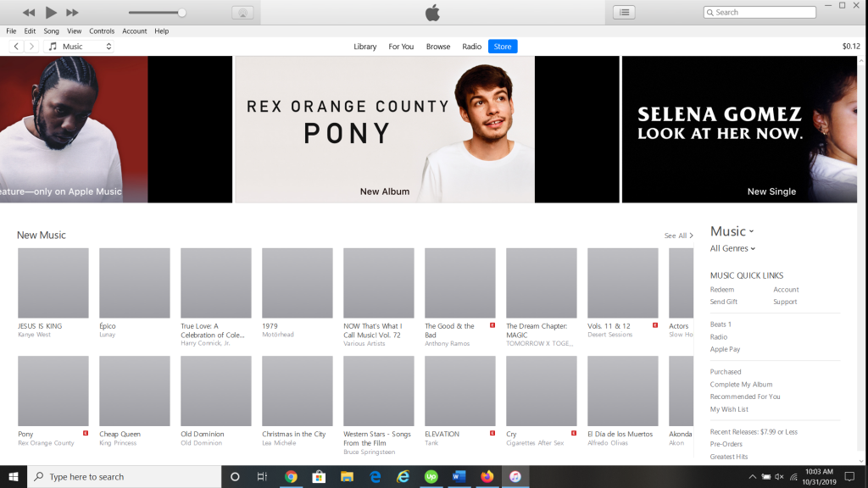
Task: Click the taskbar search box
Action: click(x=124, y=476)
